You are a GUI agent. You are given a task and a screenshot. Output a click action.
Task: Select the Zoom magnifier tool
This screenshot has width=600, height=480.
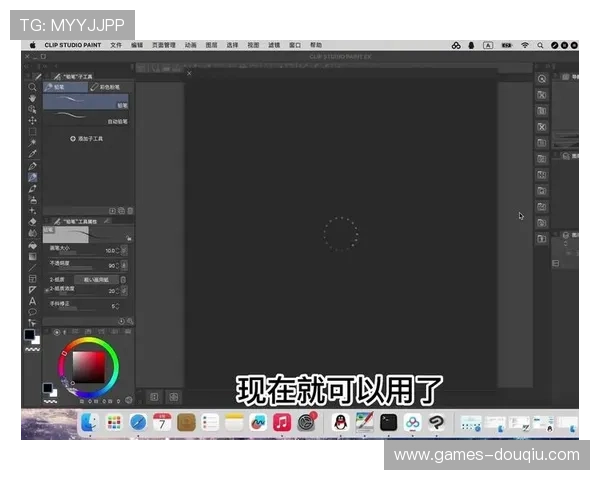33,87
